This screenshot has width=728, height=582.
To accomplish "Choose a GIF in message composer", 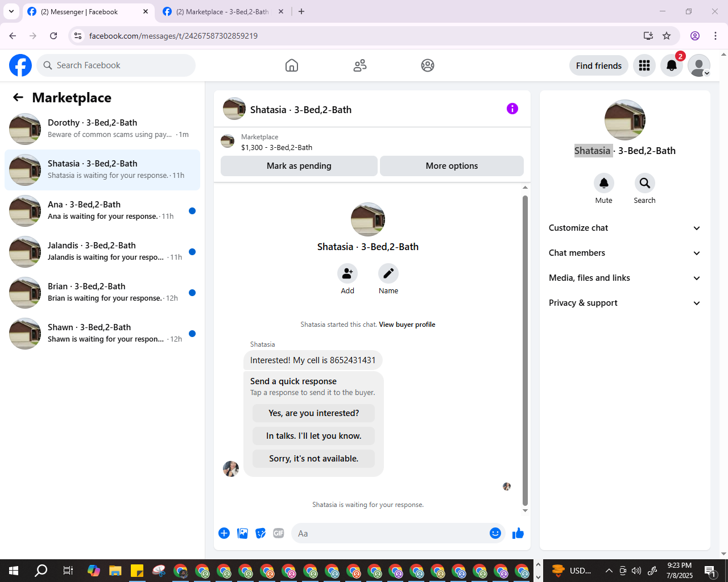I will [x=279, y=533].
